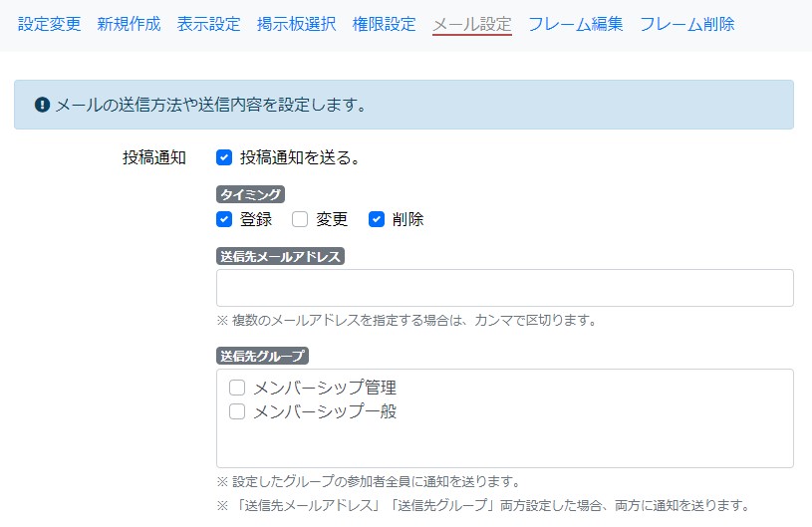Open the 設定変更 tab
Image resolution: width=812 pixels, height=527 pixels.
pyautogui.click(x=50, y=24)
